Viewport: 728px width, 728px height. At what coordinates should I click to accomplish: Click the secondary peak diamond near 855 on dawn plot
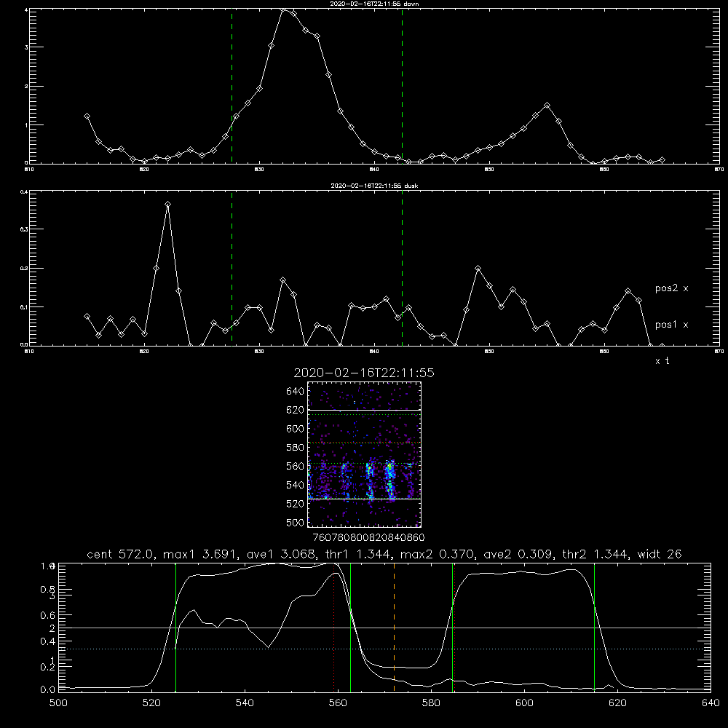[x=547, y=106]
